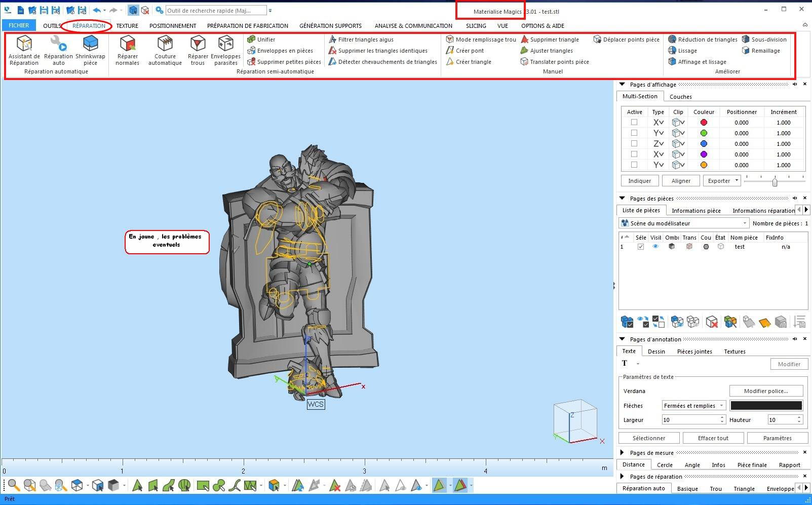Choose the Réparer trous tool

(198, 45)
